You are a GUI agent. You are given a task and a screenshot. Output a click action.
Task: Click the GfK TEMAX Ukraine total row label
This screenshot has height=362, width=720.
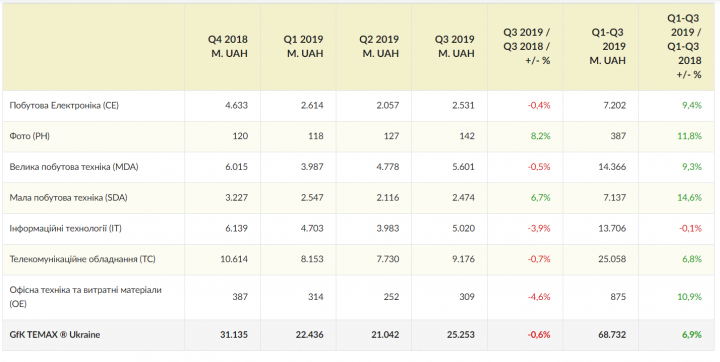[55, 335]
